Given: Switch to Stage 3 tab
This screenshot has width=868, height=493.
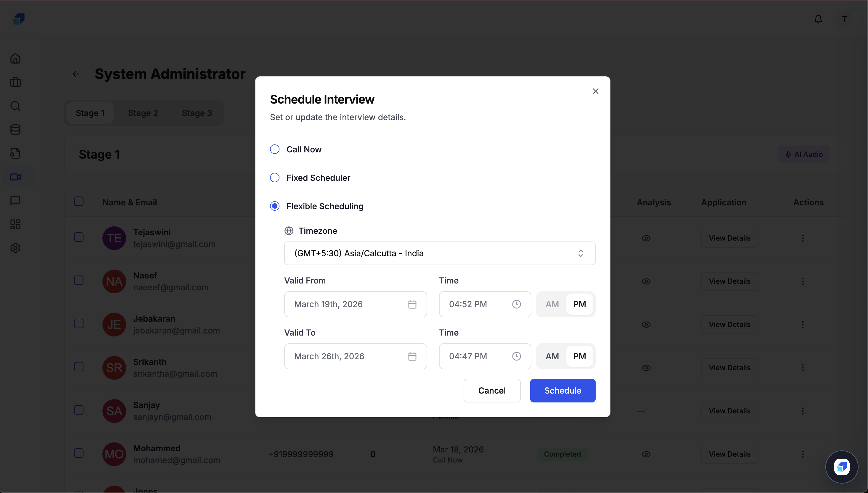Looking at the screenshot, I should [197, 113].
